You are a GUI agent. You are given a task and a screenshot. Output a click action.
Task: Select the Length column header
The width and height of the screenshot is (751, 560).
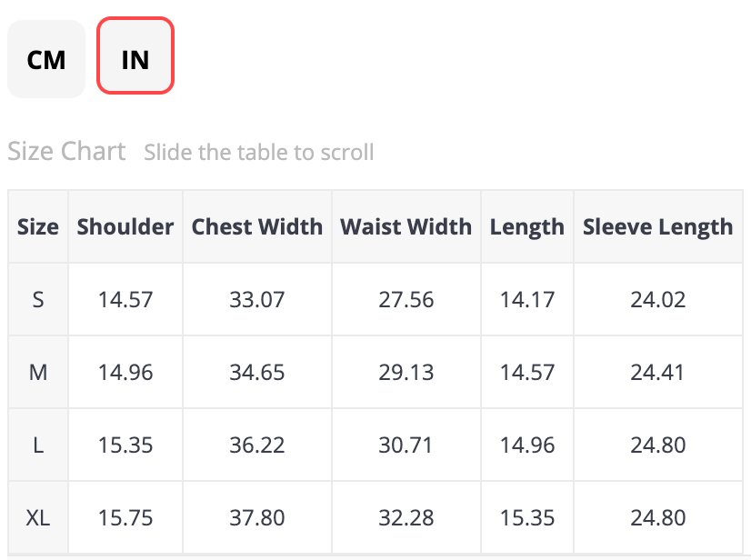[x=527, y=227]
